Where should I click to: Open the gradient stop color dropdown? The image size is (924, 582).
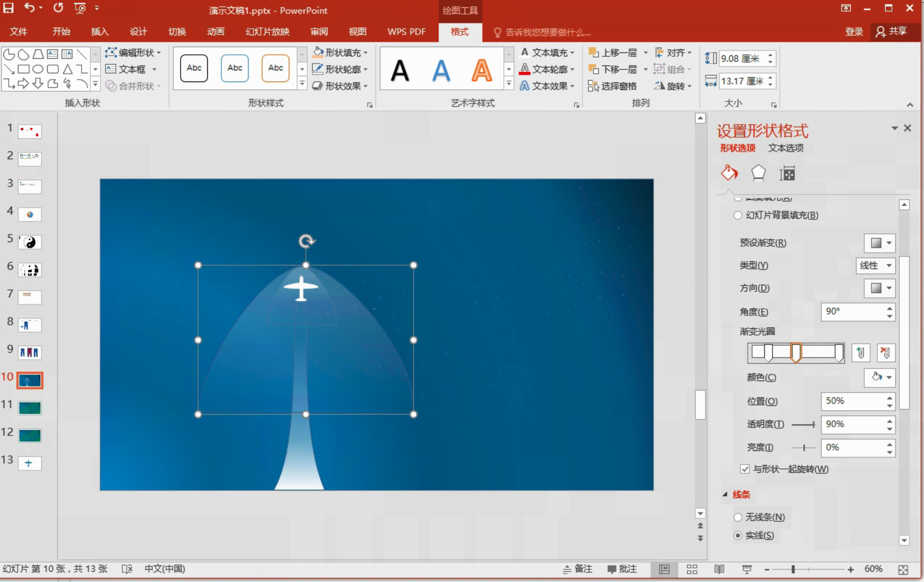click(879, 377)
